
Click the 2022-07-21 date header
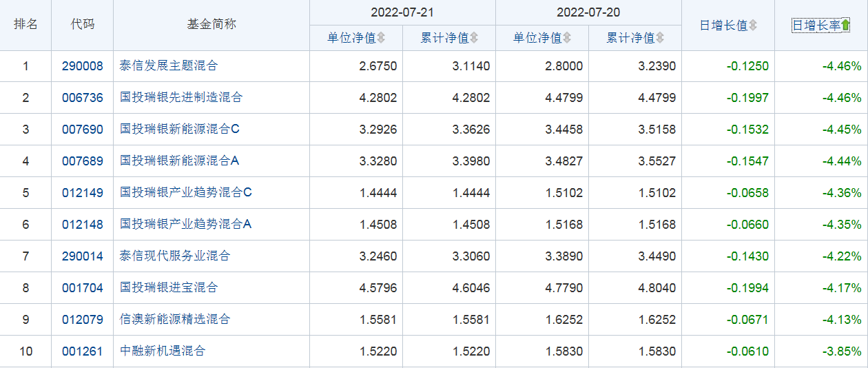point(402,12)
